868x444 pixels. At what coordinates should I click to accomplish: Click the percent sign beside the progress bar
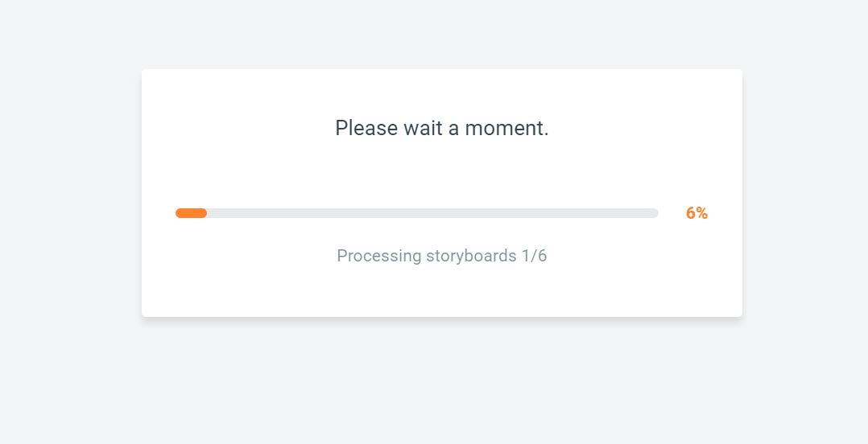(x=702, y=213)
